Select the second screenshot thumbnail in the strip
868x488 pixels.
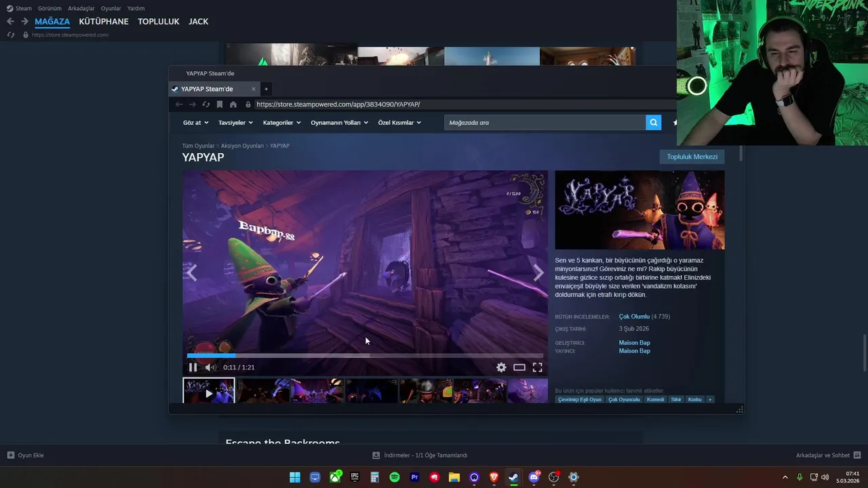[263, 391]
